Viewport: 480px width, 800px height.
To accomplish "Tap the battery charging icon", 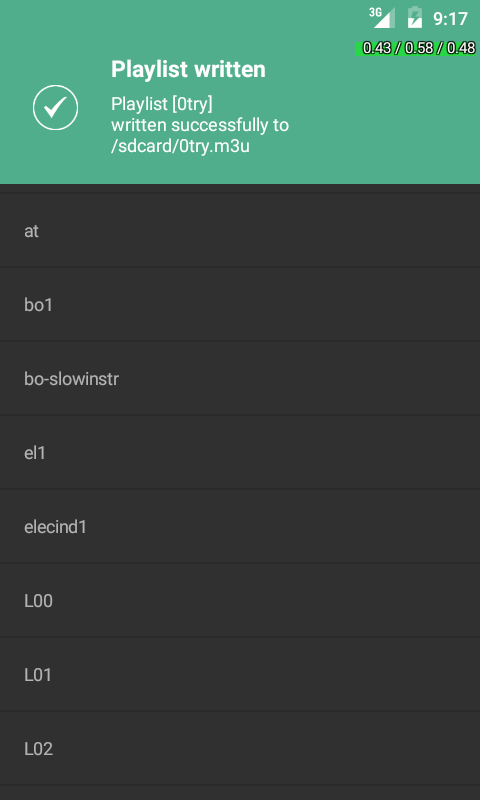I will pos(415,18).
